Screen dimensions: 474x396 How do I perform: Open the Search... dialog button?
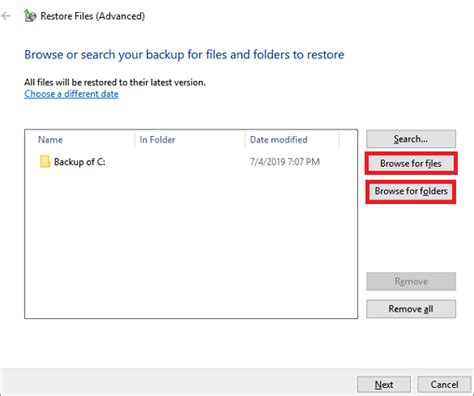(411, 139)
